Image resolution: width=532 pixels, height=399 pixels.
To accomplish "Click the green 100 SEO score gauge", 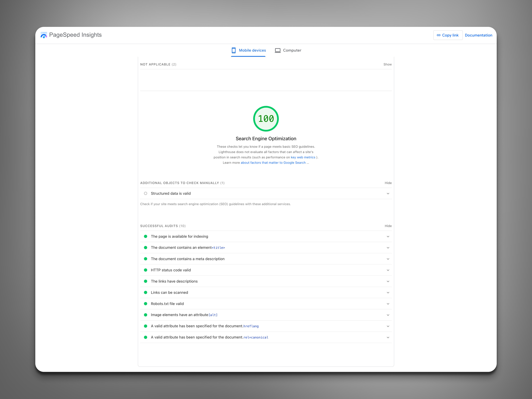I will 266,119.
